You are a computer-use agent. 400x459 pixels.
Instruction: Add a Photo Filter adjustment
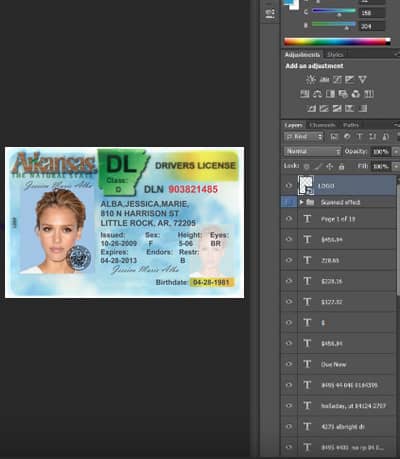click(343, 94)
